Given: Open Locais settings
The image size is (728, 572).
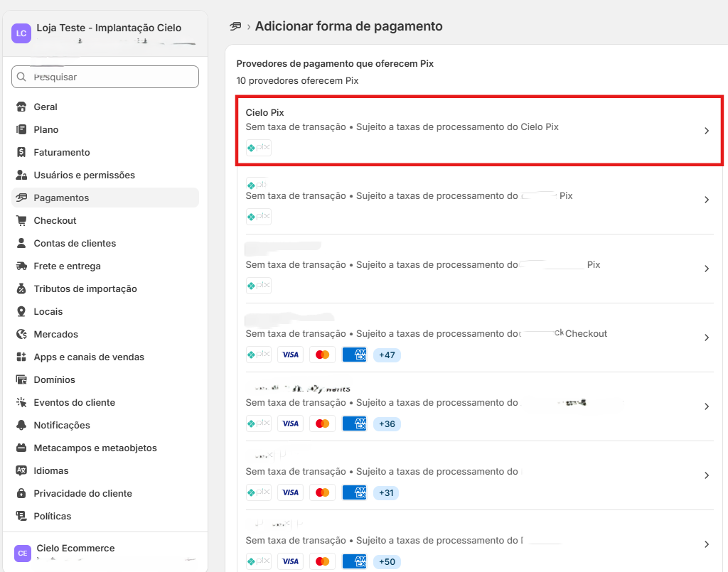Looking at the screenshot, I should click(x=105, y=311).
